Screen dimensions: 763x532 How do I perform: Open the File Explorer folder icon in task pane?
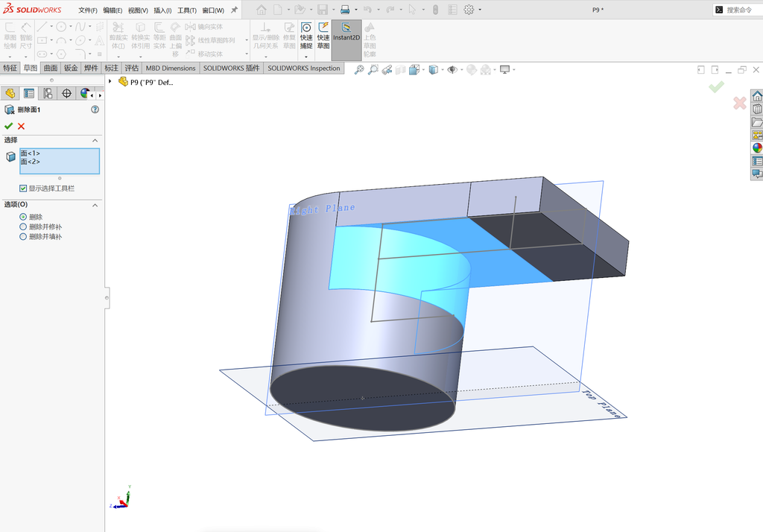tap(757, 121)
